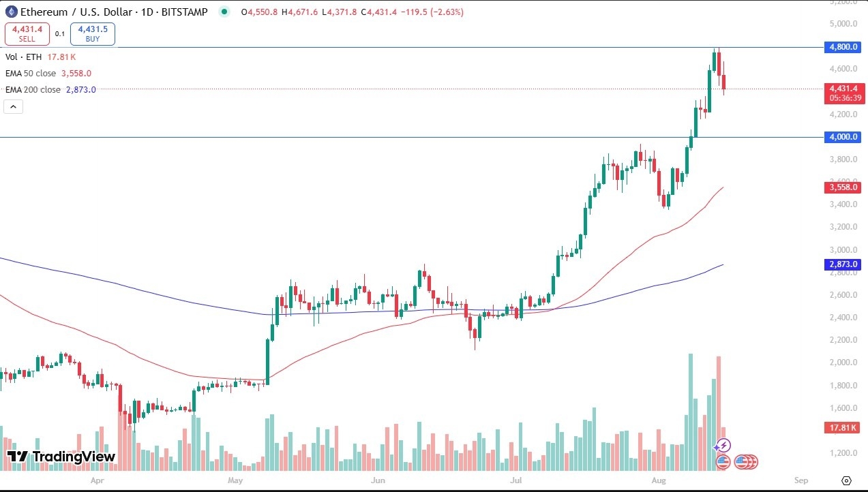Click the TradingView logo
868x492 pixels.
61,457
